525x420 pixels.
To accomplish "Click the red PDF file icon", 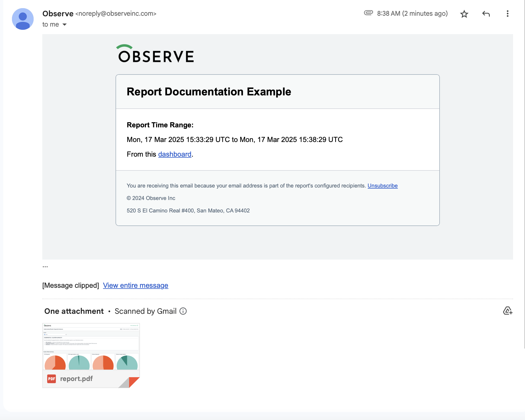I will click(52, 379).
